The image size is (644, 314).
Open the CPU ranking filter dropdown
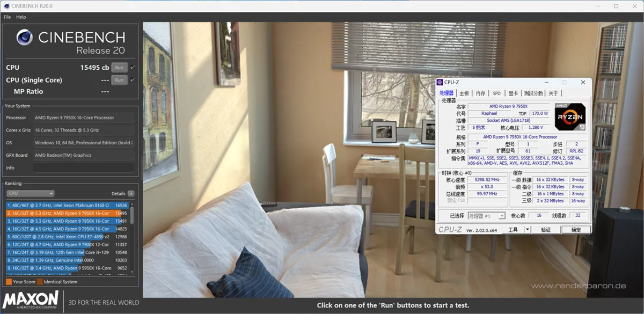(30, 193)
